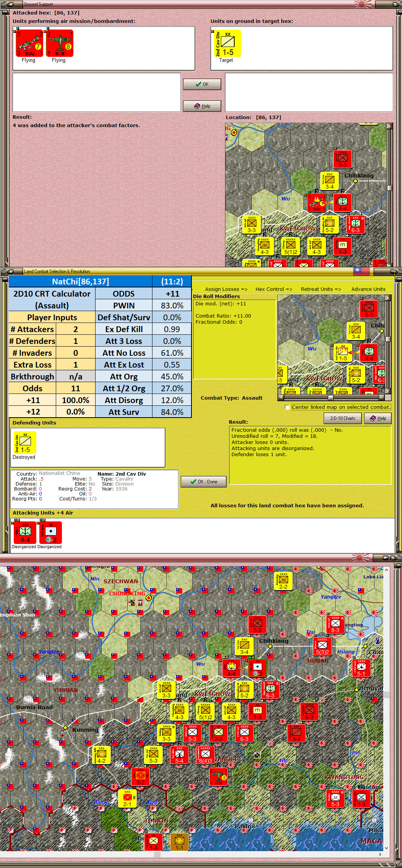Click the Extra Loss input cell
The width and height of the screenshot is (402, 868).
[x=76, y=365]
